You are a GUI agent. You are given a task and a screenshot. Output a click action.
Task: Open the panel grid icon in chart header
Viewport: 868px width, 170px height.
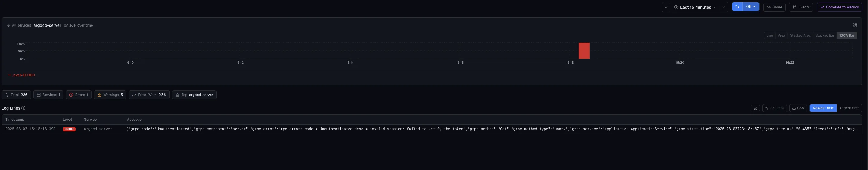coord(854,26)
